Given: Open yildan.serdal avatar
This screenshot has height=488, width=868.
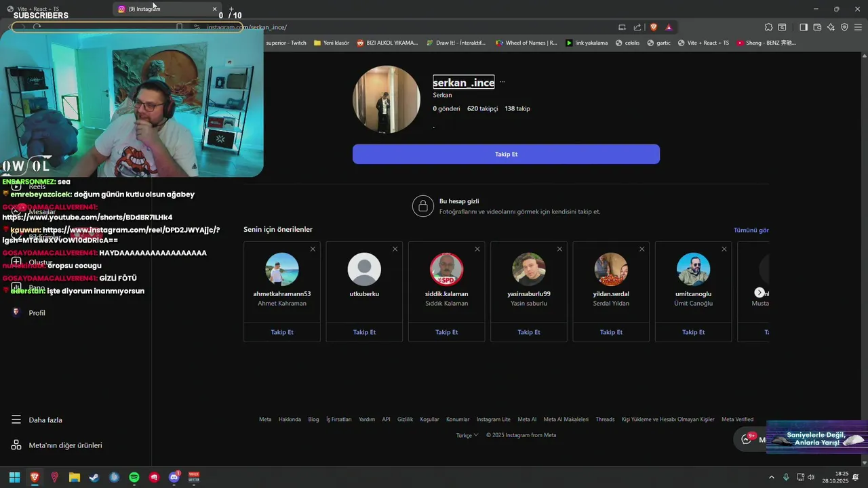Looking at the screenshot, I should 611,269.
